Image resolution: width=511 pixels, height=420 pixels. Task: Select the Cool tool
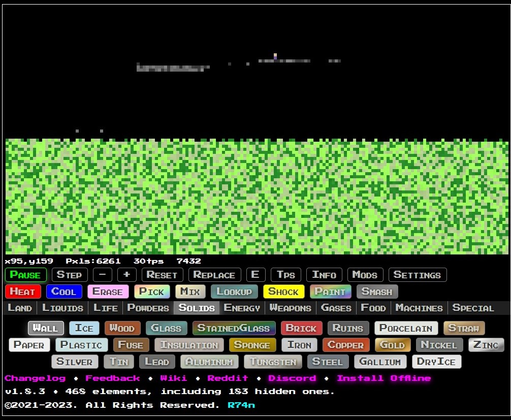[64, 292]
